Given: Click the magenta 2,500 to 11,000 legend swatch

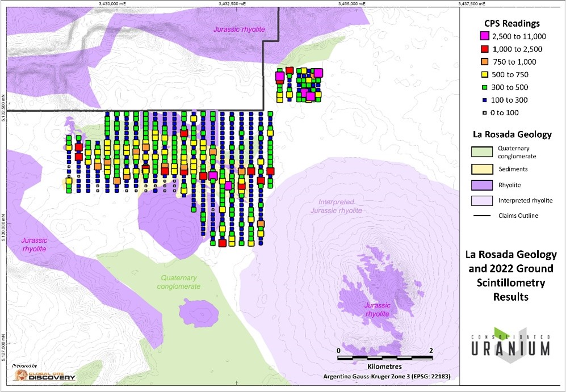Looking at the screenshot, I should tap(484, 36).
